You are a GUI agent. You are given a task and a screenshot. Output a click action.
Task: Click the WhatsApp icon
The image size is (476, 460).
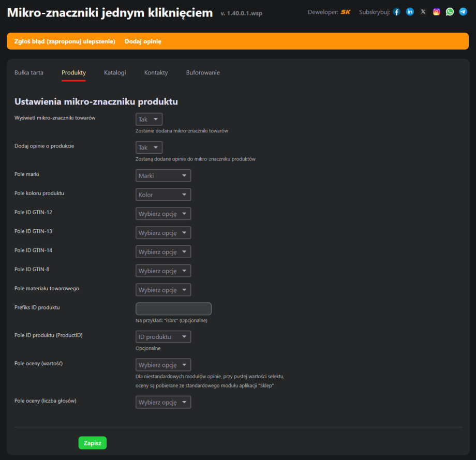coord(450,11)
